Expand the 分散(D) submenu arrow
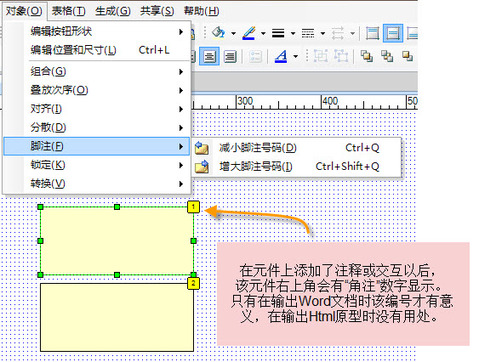The image size is (479, 362). point(181,128)
